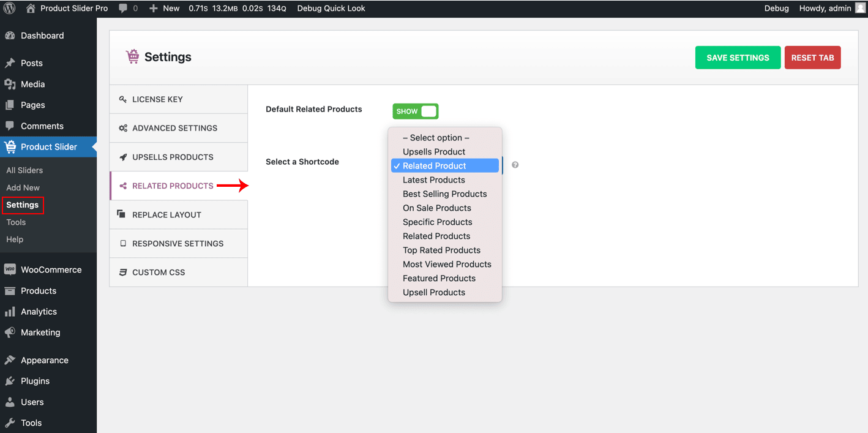This screenshot has width=868, height=433.
Task: Go to Analytics in the sidebar
Action: pyautogui.click(x=39, y=312)
